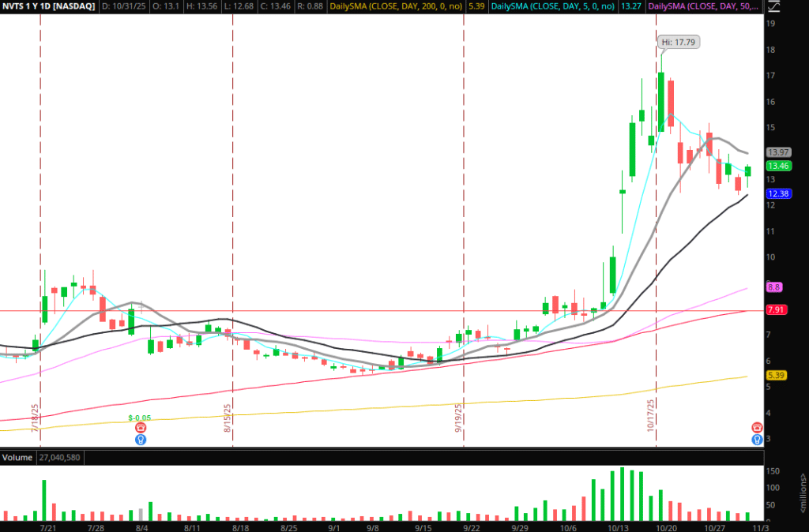Screen dimensions: 809x532
Task: Select the 10/17/25 expiration date marker
Action: (651, 416)
